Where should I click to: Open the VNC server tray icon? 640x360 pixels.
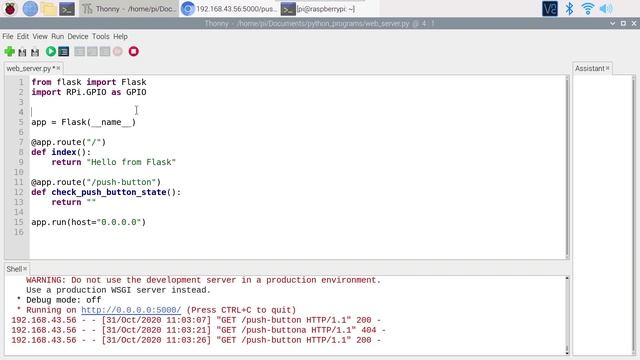click(x=549, y=8)
